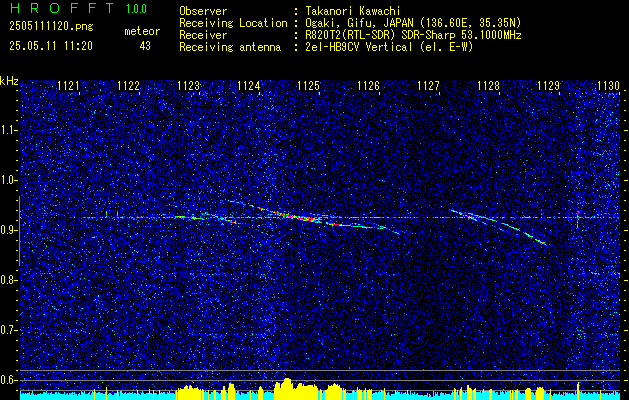Click frequency axis label 1.1
The width and height of the screenshot is (629, 400).
point(7,130)
